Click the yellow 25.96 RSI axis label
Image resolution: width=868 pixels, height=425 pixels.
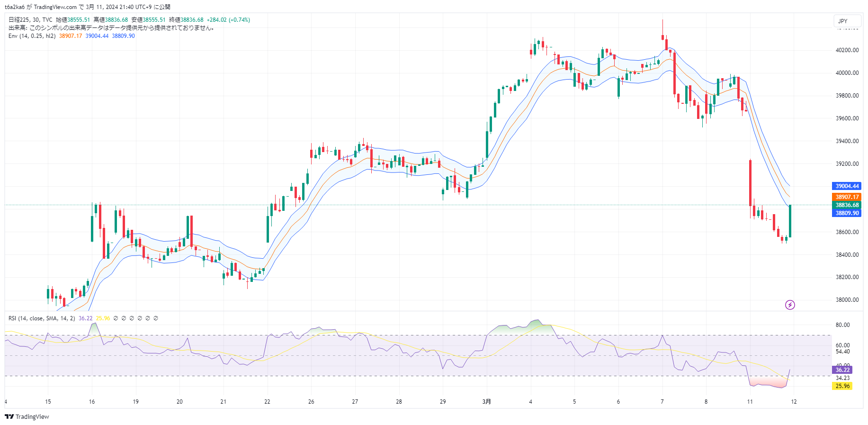(842, 386)
